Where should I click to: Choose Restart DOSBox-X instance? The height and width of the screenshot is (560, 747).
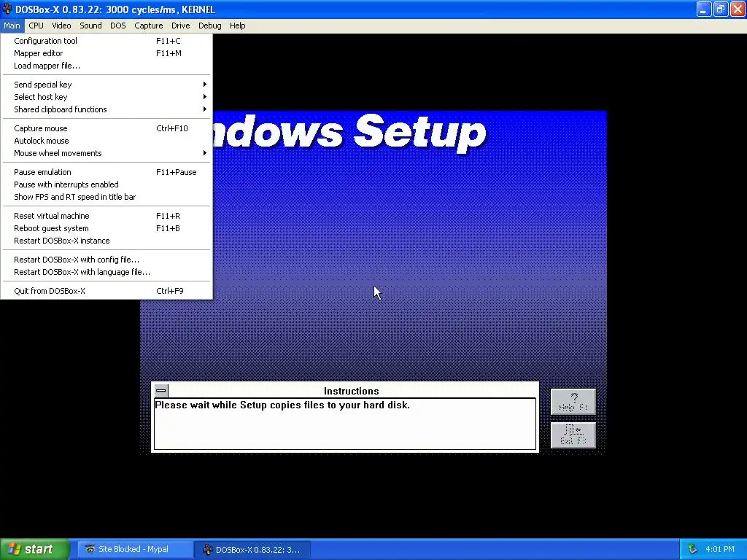(107, 241)
